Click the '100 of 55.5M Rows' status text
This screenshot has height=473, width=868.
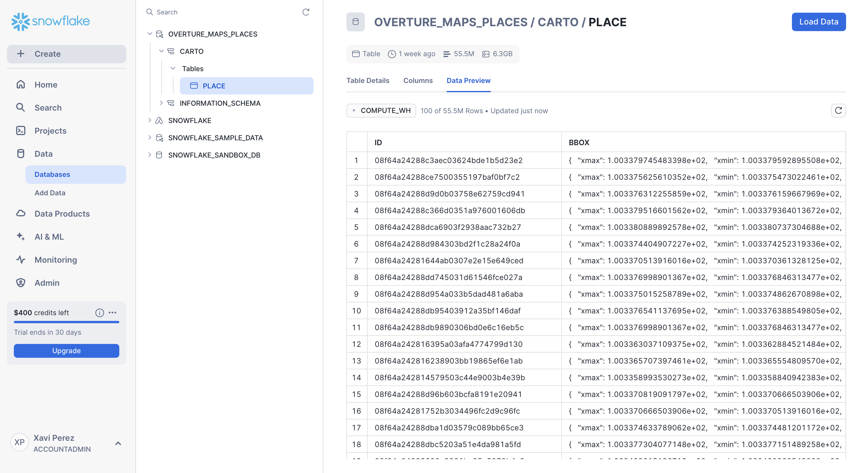pyautogui.click(x=452, y=111)
